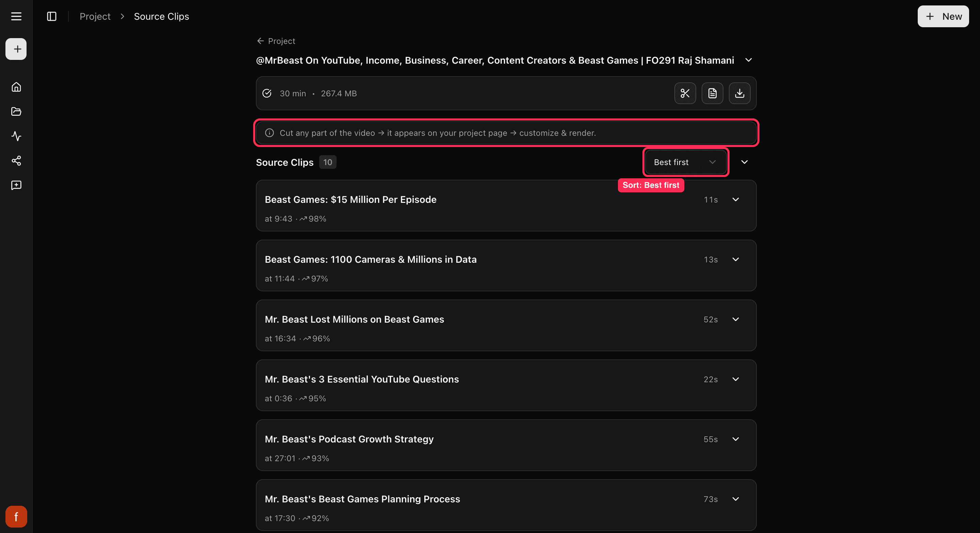Click Project in breadcrumb
The height and width of the screenshot is (533, 980).
[x=95, y=16]
